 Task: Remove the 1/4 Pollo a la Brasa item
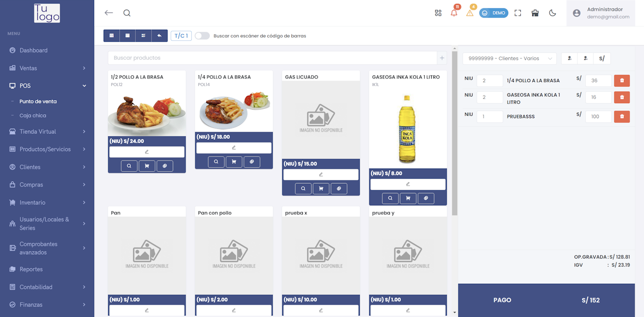coord(622,81)
